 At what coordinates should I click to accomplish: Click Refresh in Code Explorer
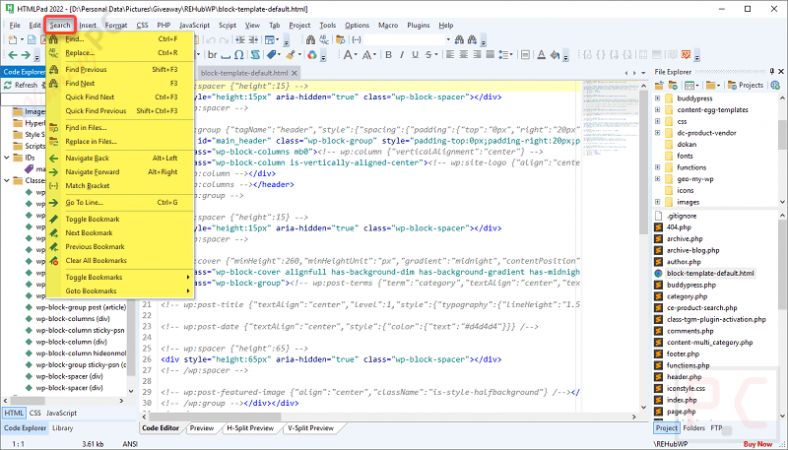(21, 85)
